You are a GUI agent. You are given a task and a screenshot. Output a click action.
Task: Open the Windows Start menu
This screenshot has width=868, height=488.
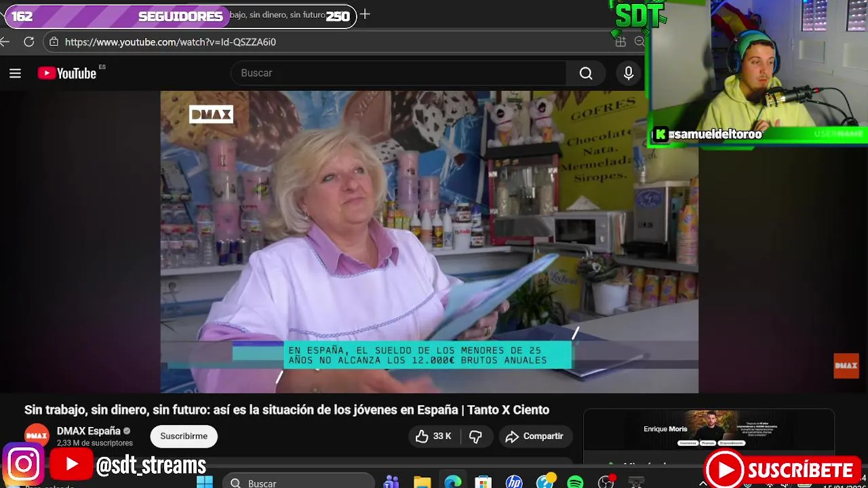(x=204, y=483)
